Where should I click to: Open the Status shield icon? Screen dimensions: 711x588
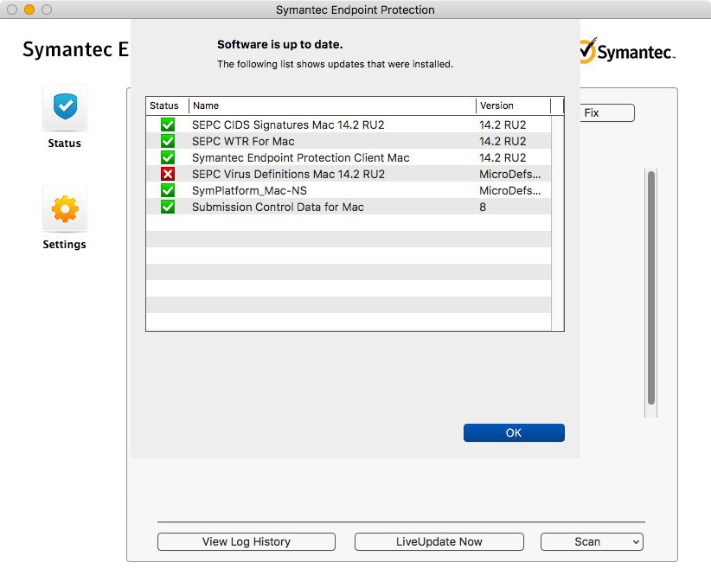65,107
